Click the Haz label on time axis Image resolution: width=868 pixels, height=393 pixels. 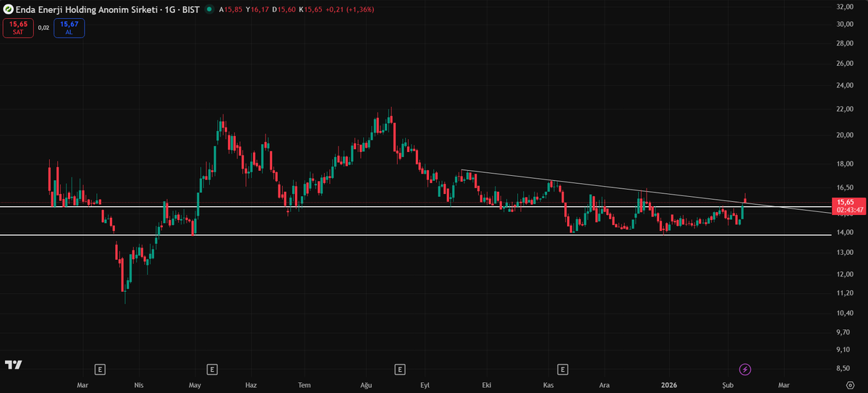[252, 386]
